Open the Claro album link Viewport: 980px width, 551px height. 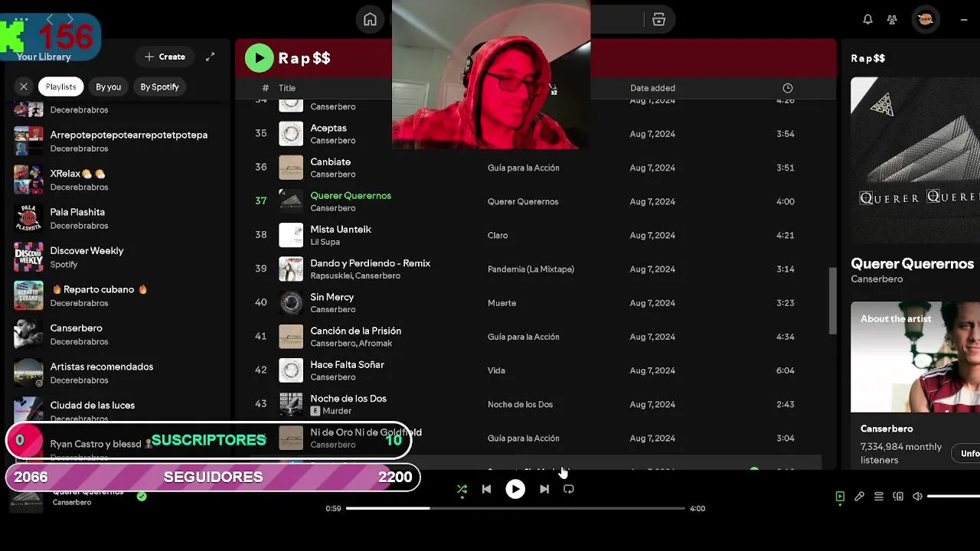[x=498, y=236]
